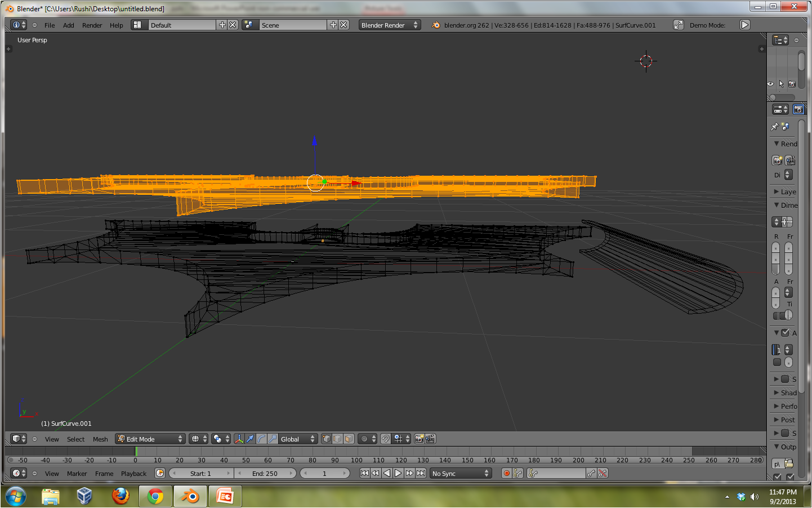The height and width of the screenshot is (508, 812).
Task: Open proportional editing mode selector
Action: pos(368,439)
